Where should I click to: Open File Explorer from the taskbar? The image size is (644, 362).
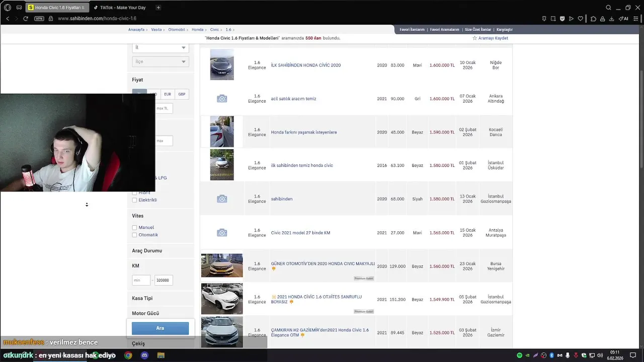160,355
